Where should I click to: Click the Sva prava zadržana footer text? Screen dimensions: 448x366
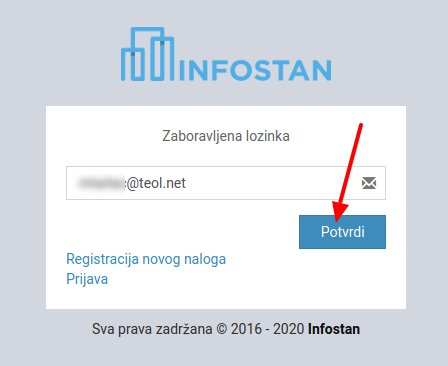[x=152, y=329]
